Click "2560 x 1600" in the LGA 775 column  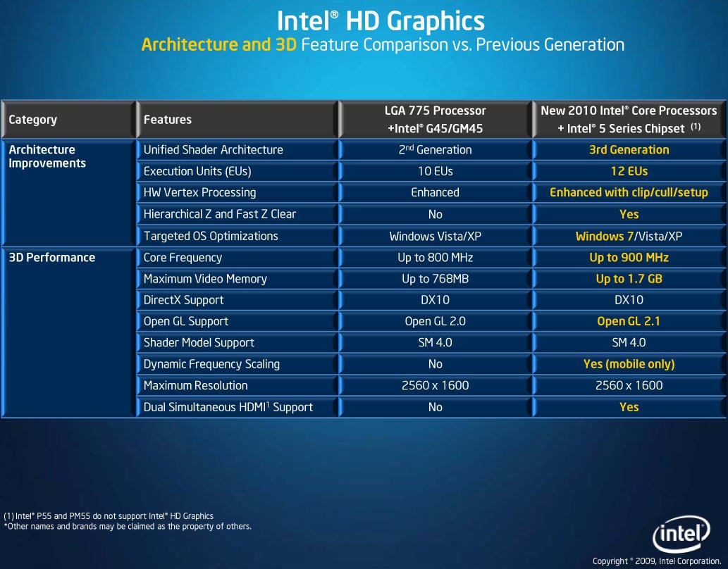(435, 385)
